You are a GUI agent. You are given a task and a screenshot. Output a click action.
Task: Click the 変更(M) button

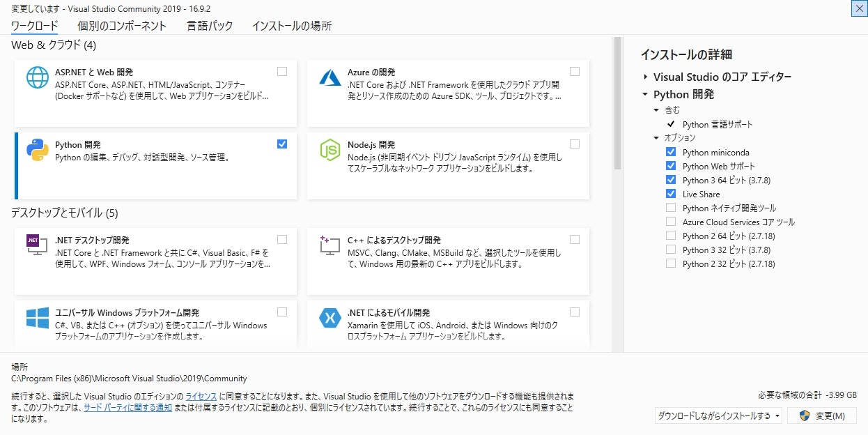click(x=822, y=415)
